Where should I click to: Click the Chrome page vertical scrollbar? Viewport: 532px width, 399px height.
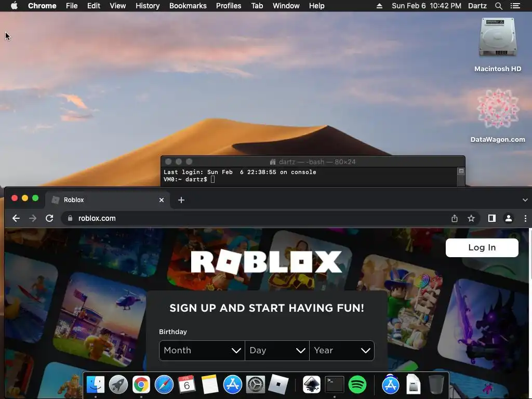pyautogui.click(x=530, y=255)
